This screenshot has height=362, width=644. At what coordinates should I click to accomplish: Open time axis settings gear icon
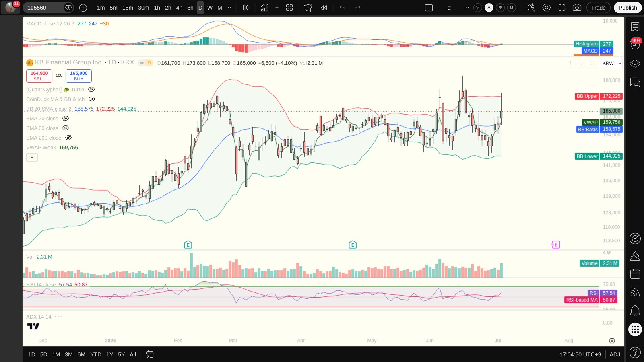click(612, 341)
